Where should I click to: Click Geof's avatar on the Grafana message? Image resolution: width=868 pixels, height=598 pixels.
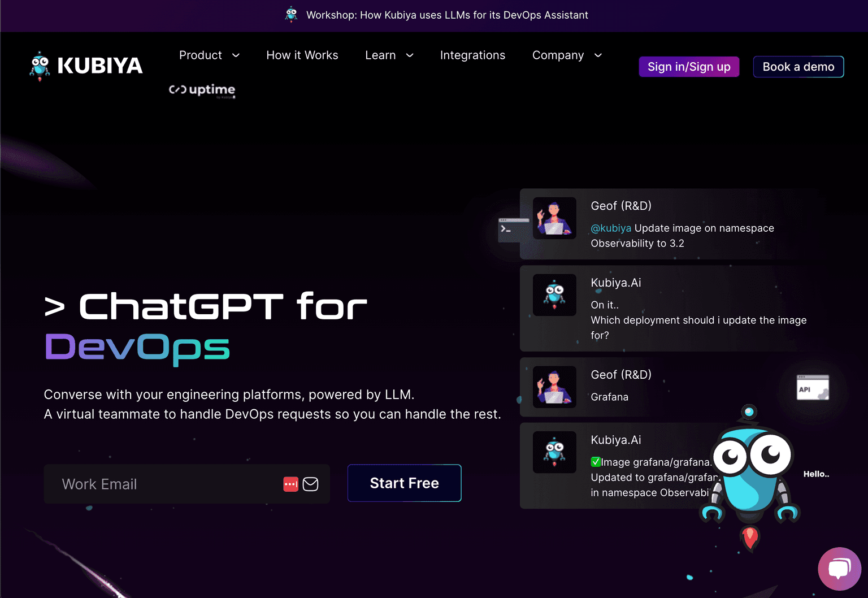tap(554, 387)
